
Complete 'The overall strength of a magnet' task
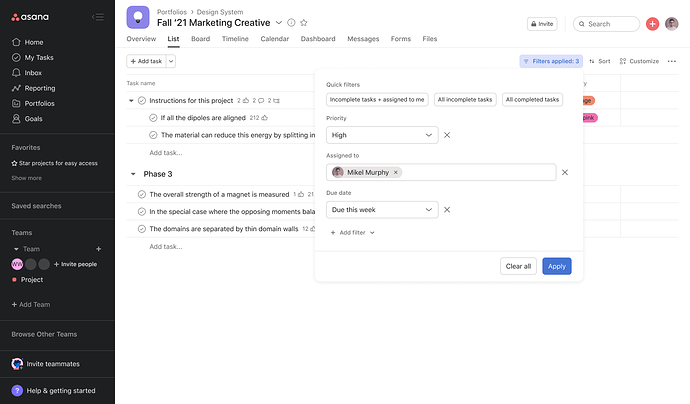[x=142, y=194]
